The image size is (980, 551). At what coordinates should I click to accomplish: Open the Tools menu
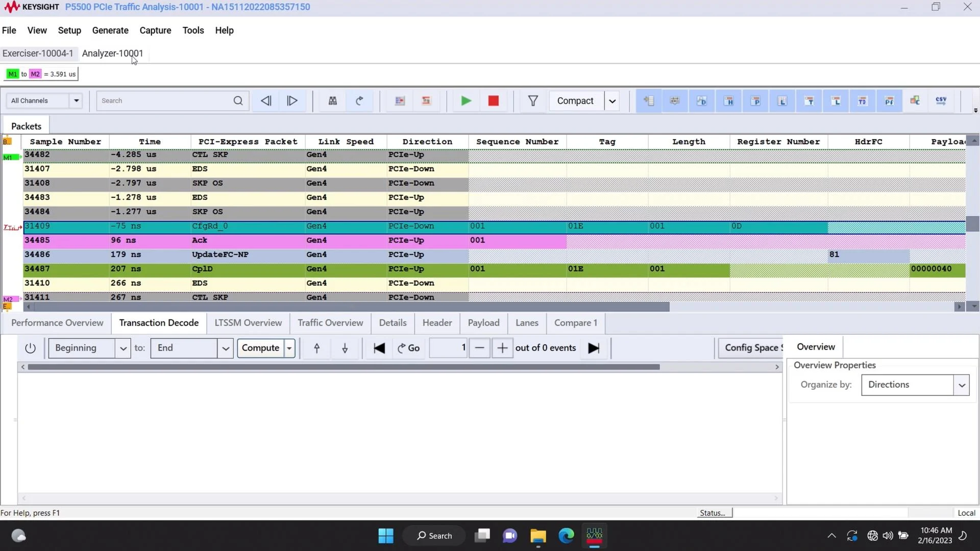[x=193, y=30]
